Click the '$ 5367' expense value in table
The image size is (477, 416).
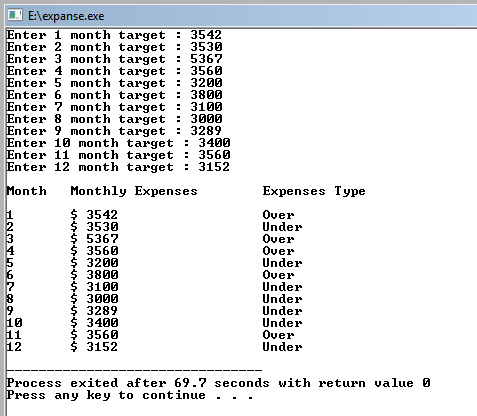[94, 239]
